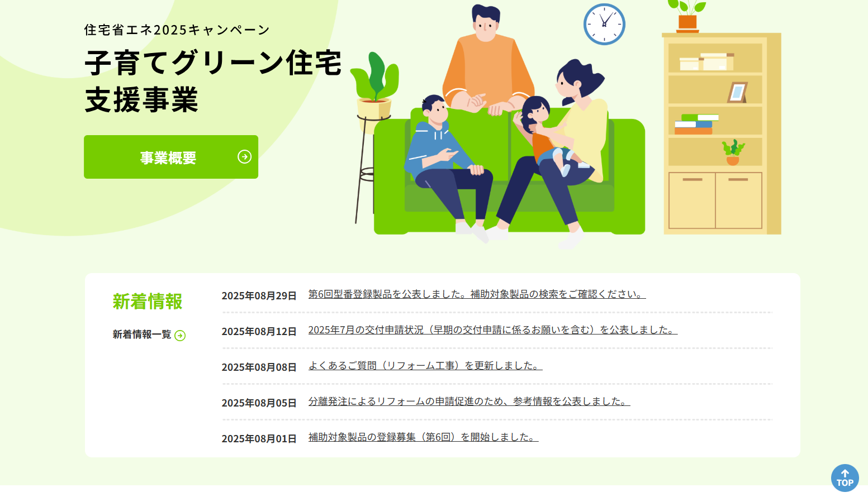Screen dimensions: 868x497
Task: Open the 事業概要 green button
Action: [x=171, y=157]
